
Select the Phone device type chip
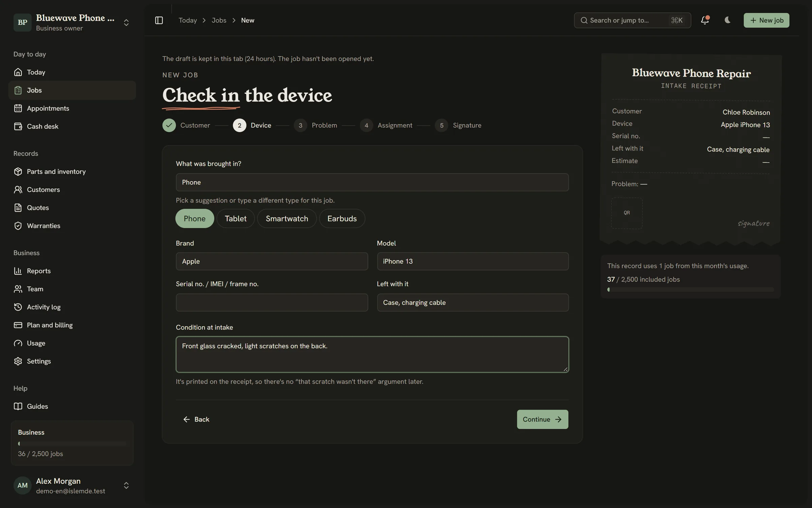pyautogui.click(x=195, y=218)
